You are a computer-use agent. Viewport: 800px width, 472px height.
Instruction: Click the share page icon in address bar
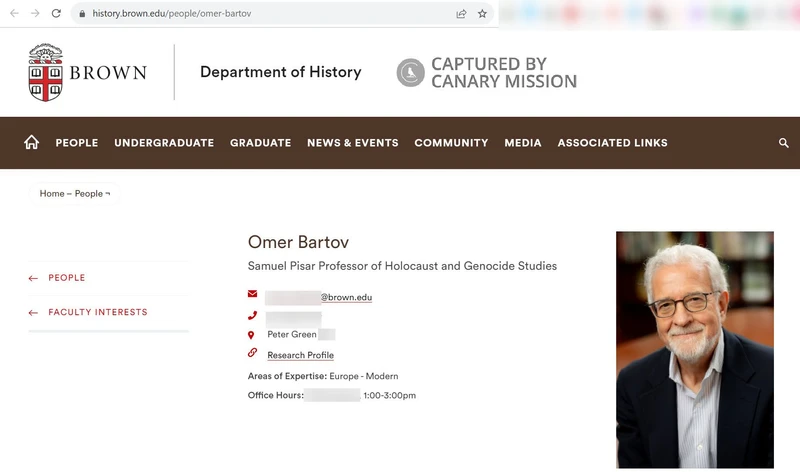(461, 14)
